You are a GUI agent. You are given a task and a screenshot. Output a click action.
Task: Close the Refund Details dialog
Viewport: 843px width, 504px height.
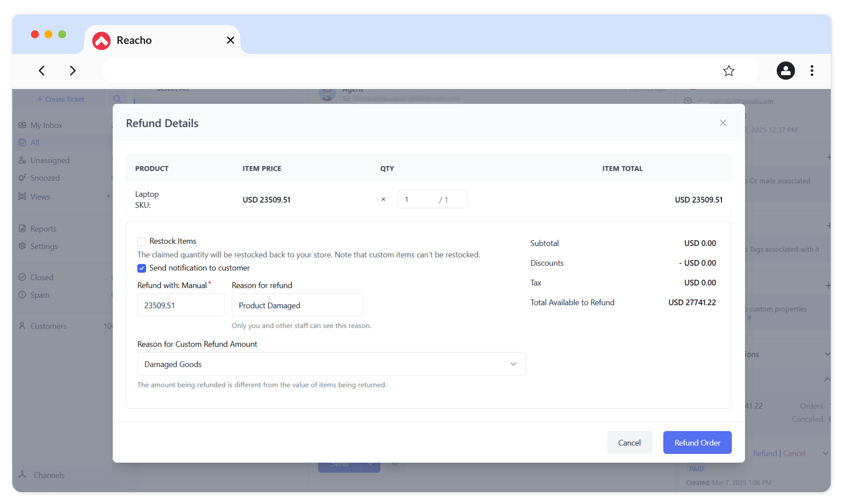(x=723, y=123)
